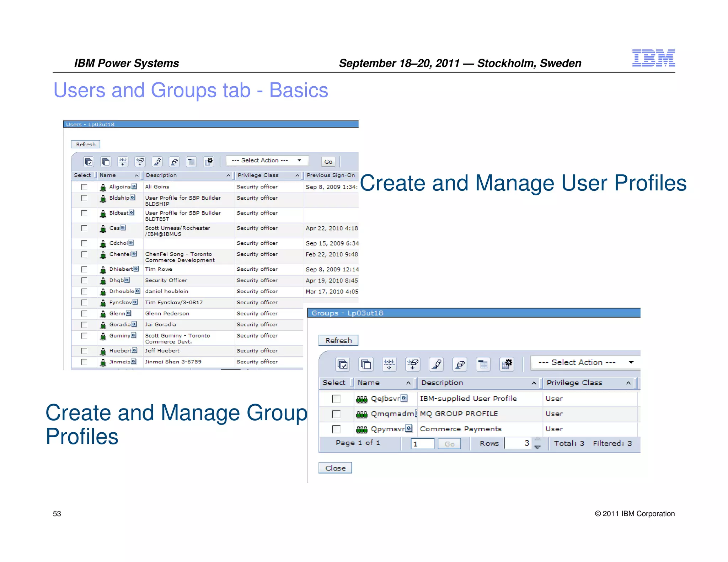Click Deselect All icon in Groups toolbar

366,364
